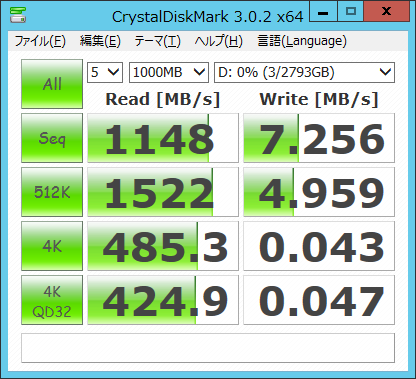Start the 512K benchmark test
416x379 pixels.
click(x=52, y=192)
